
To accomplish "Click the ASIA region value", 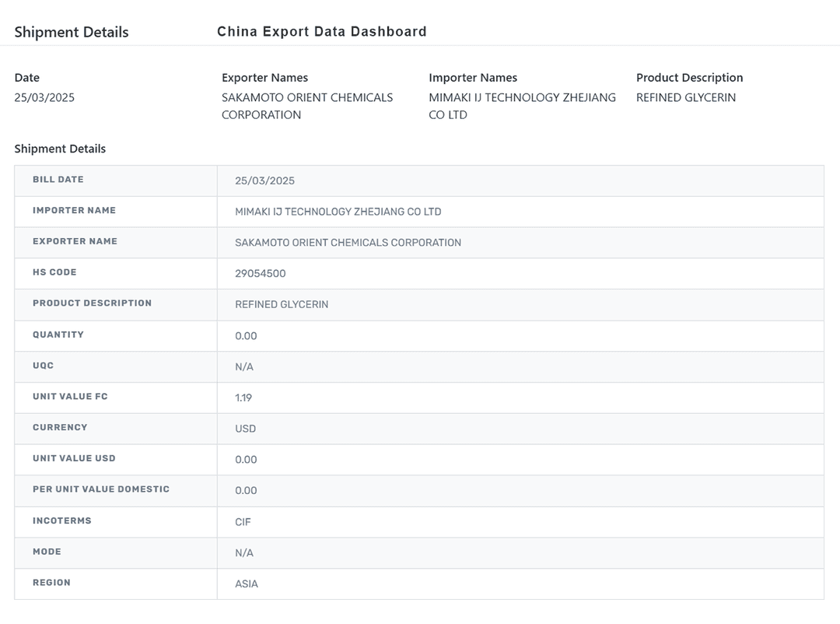I will pos(247,584).
